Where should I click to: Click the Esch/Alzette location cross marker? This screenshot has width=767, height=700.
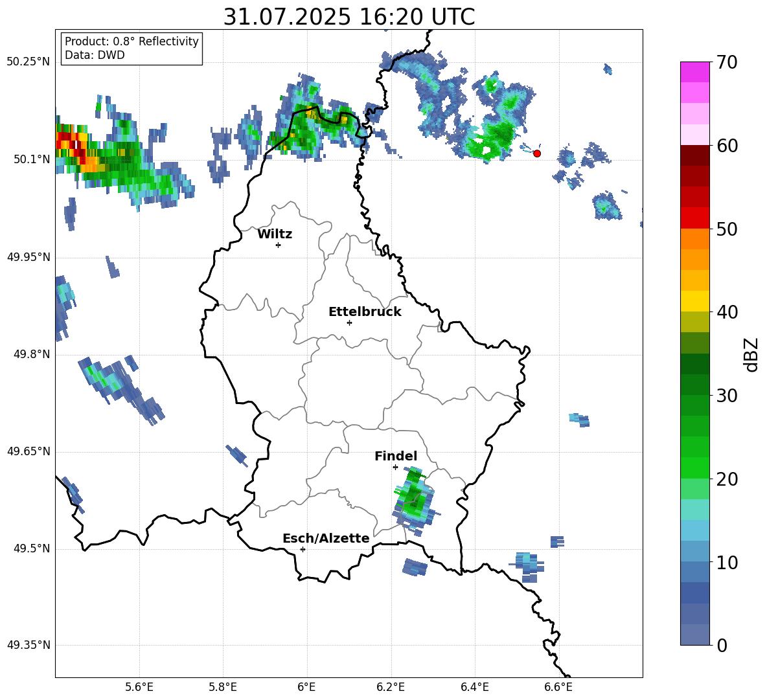(303, 549)
